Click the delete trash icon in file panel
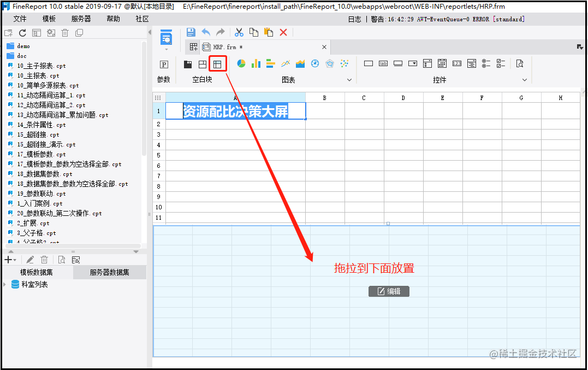Screen dimensions: 588x370 point(65,33)
